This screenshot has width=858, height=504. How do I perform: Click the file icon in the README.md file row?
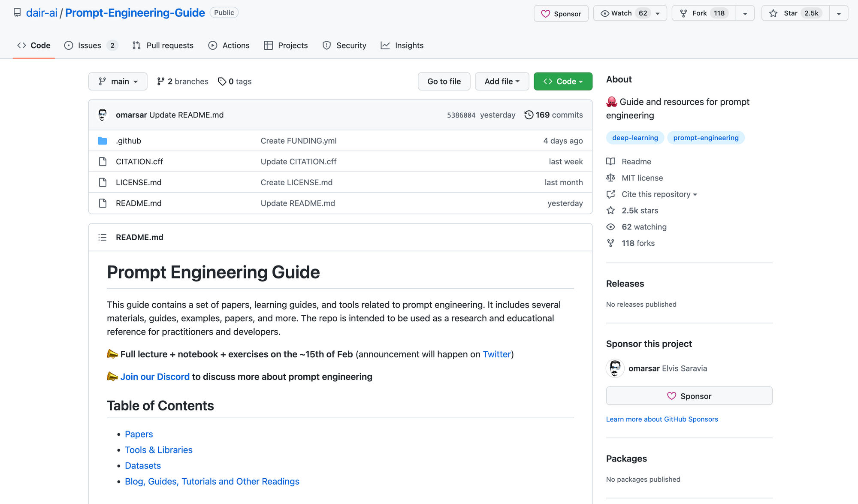tap(103, 203)
